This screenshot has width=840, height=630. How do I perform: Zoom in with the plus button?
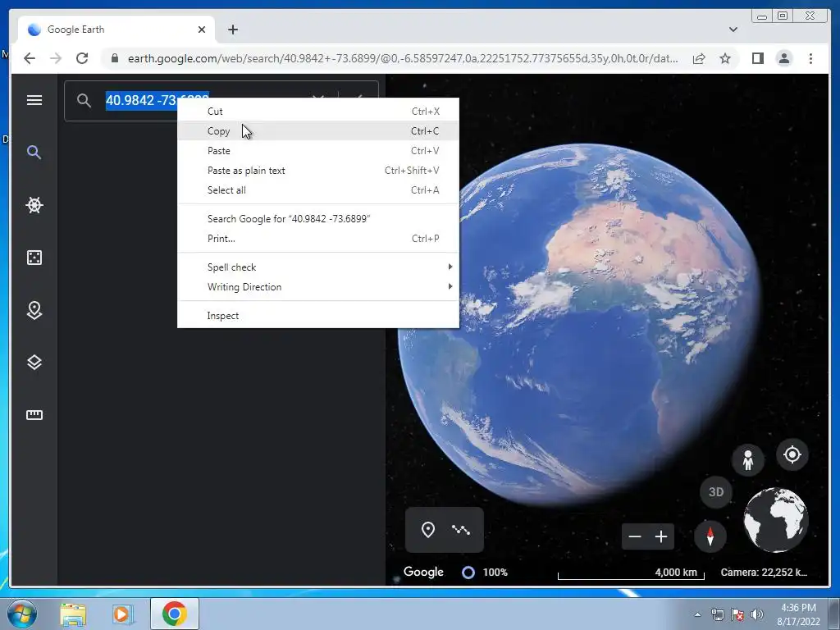pos(661,536)
